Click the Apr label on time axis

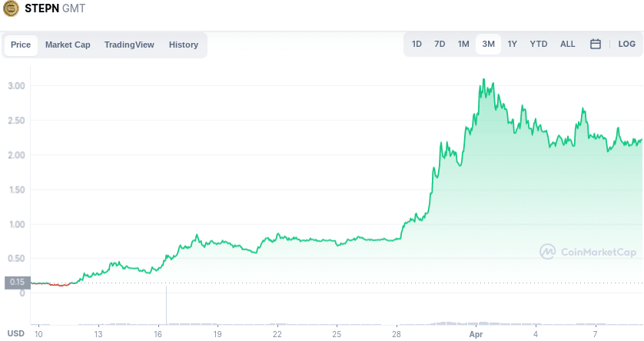pos(476,335)
